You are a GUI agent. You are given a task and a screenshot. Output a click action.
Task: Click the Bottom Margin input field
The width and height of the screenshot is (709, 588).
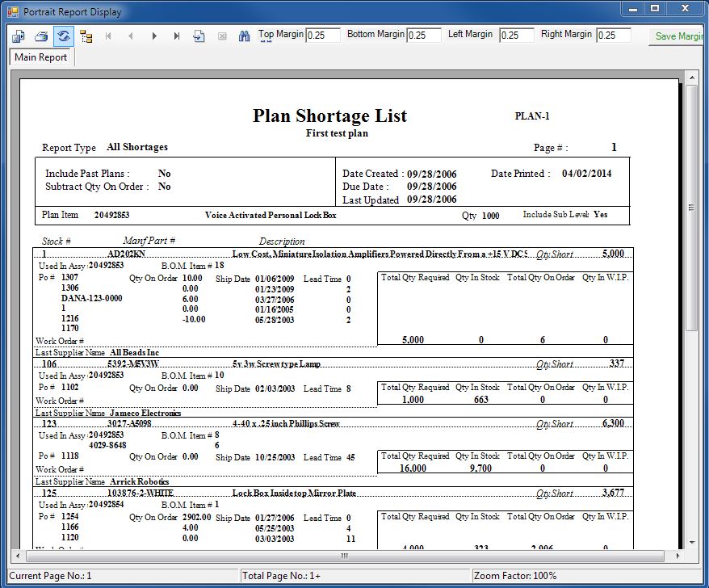click(x=424, y=35)
